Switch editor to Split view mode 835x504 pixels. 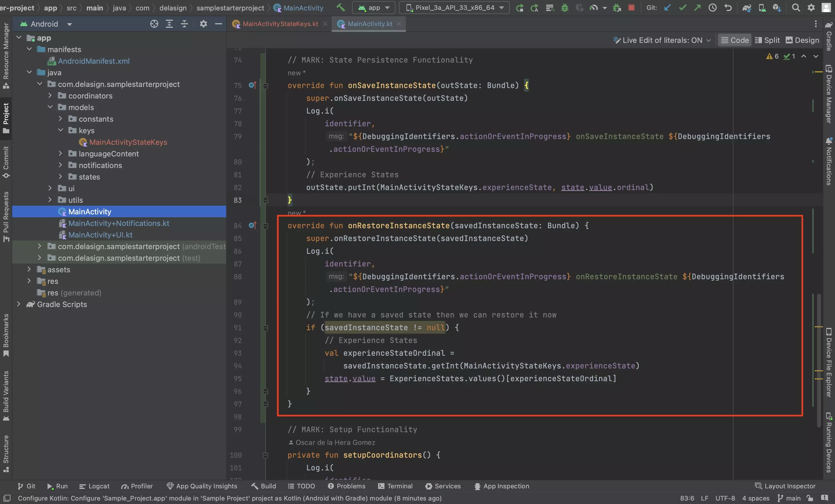point(767,40)
